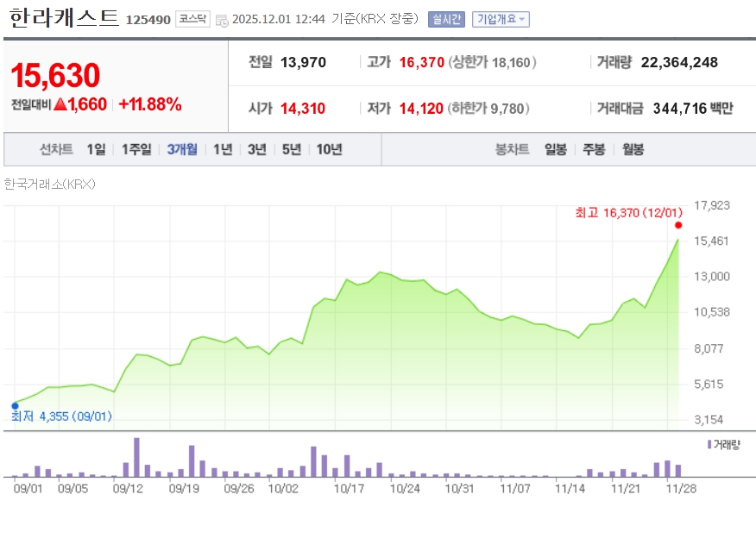Click the red highest-price dot on chart
Image resolution: width=756 pixels, height=551 pixels.
coord(678,225)
